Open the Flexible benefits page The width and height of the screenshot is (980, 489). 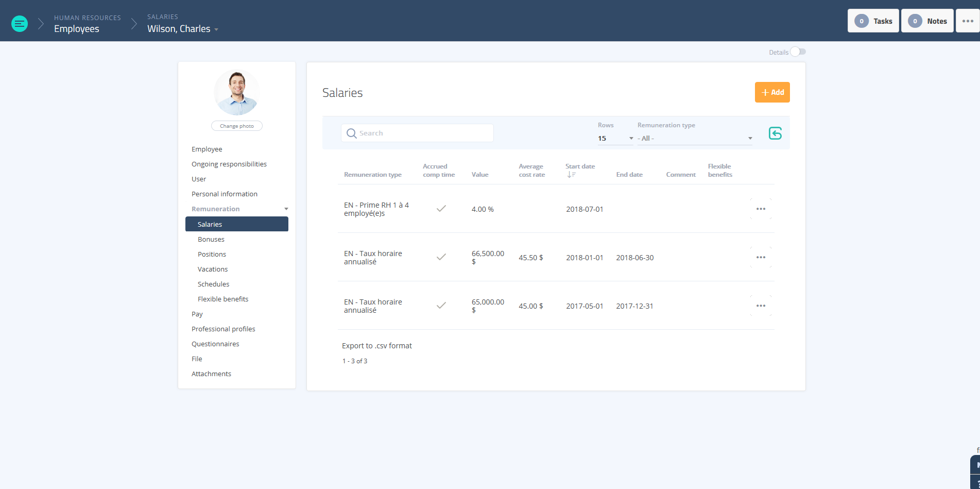click(223, 299)
